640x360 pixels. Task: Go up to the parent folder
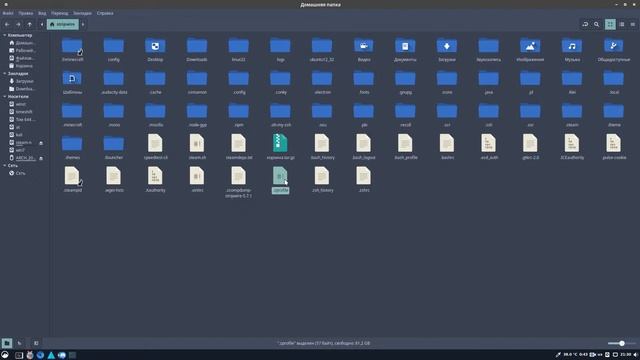pos(29,24)
